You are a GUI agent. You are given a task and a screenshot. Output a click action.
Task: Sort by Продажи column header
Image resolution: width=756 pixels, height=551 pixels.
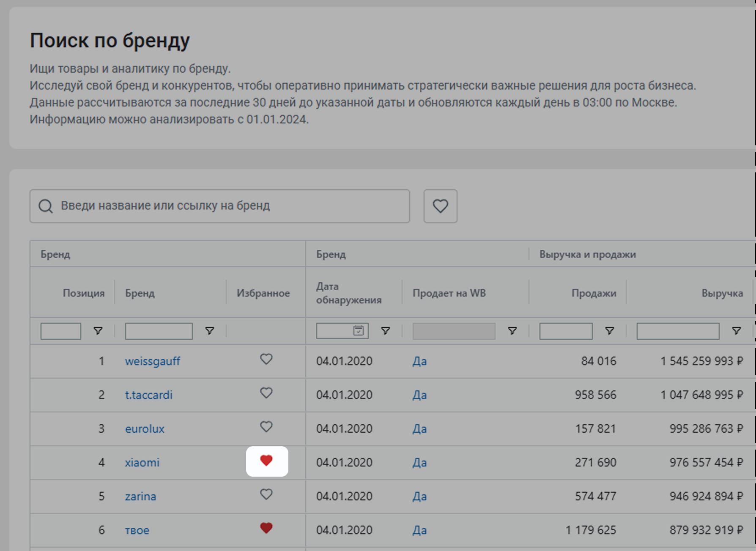(x=594, y=293)
